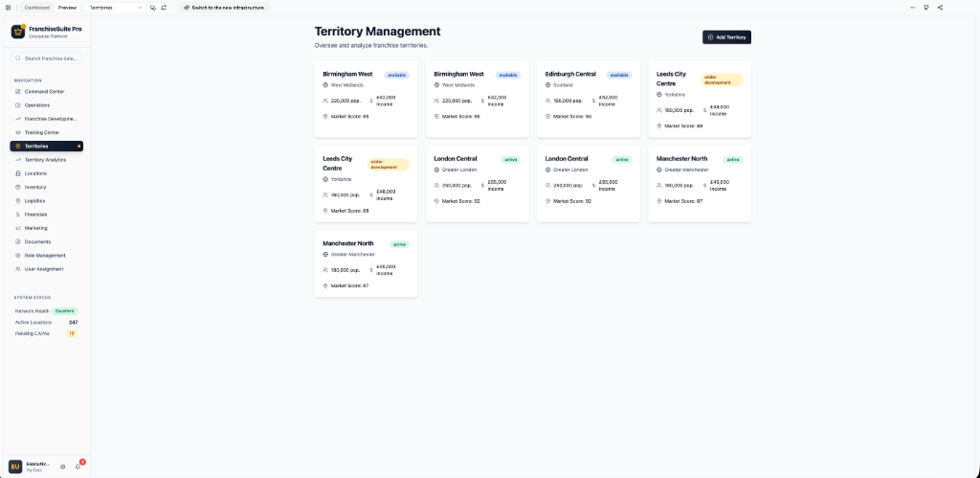The image size is (980, 478).
Task: Open the notifications bell icon
Action: point(78,467)
